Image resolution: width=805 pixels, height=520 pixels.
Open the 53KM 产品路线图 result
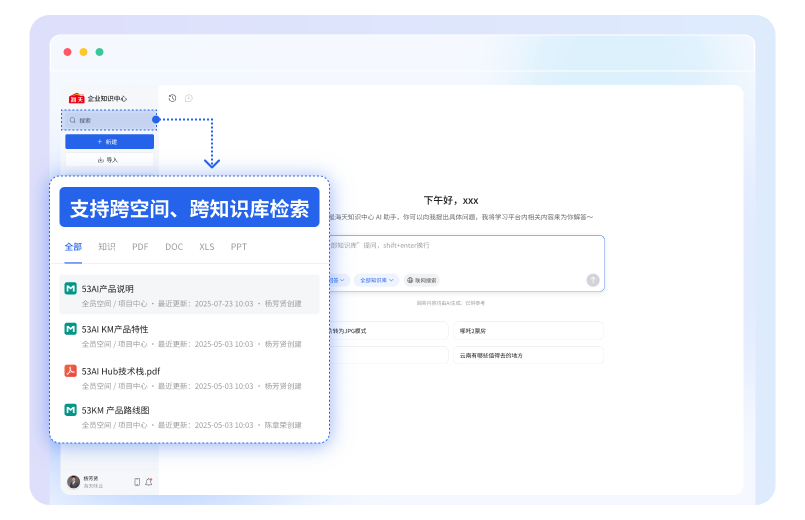pos(189,417)
